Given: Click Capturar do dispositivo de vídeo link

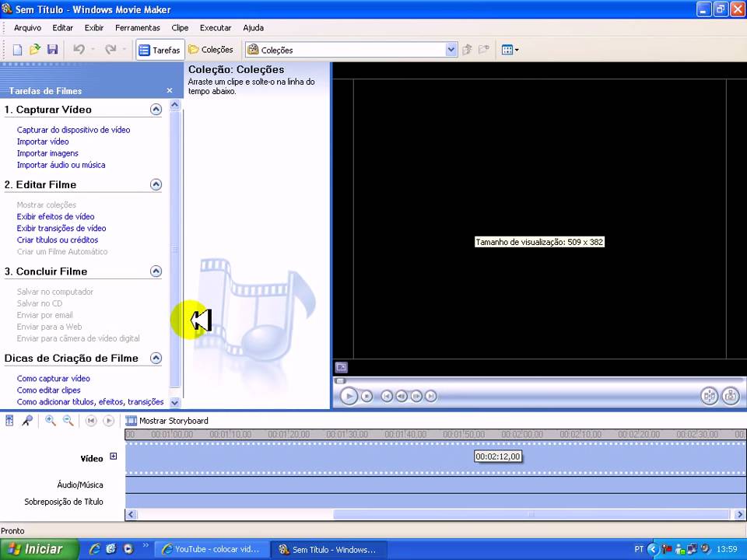Looking at the screenshot, I should pos(73,130).
